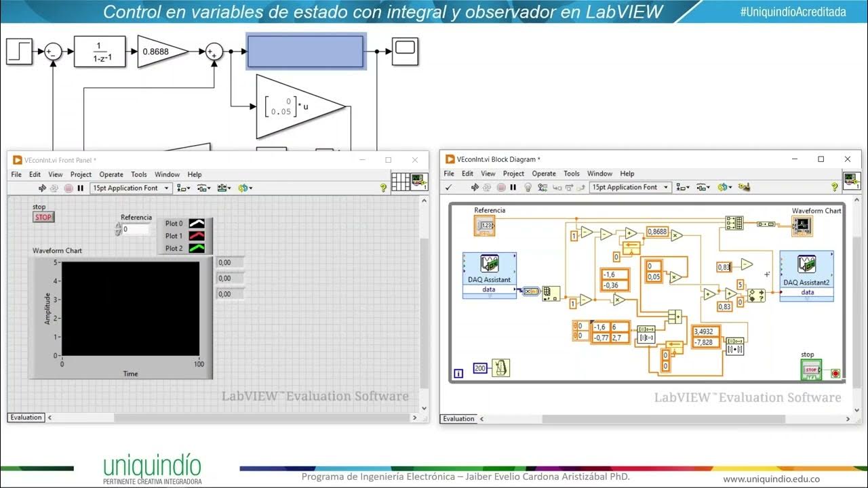Pause execution in Block Diagram toolbar
The width and height of the screenshot is (868, 488).
[x=513, y=187]
